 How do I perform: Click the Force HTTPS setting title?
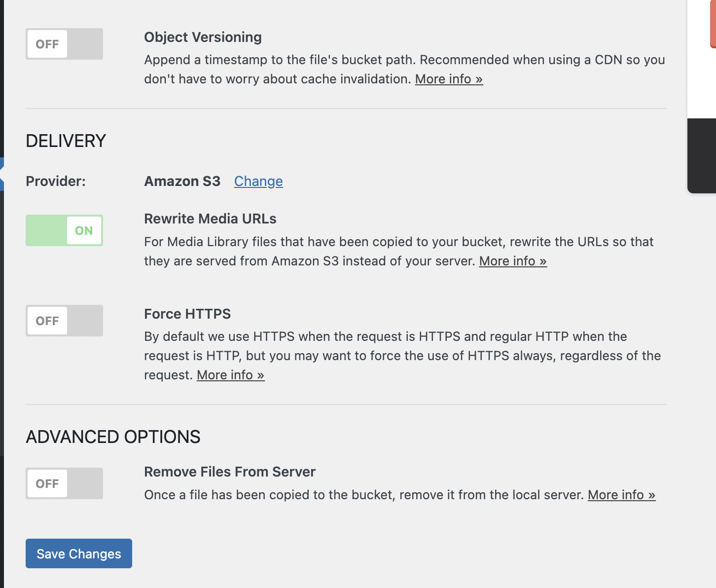pos(187,314)
